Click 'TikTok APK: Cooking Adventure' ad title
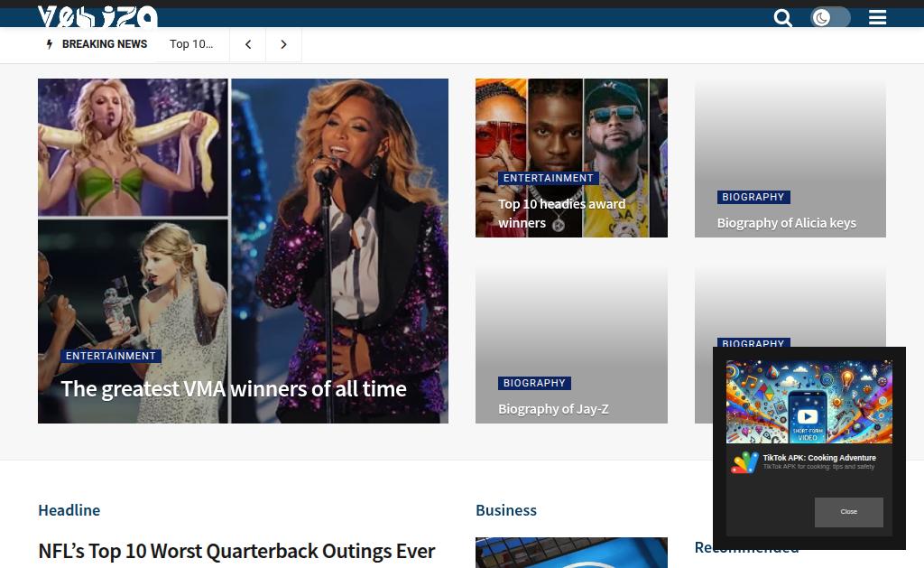This screenshot has height=568, width=924. (x=819, y=458)
